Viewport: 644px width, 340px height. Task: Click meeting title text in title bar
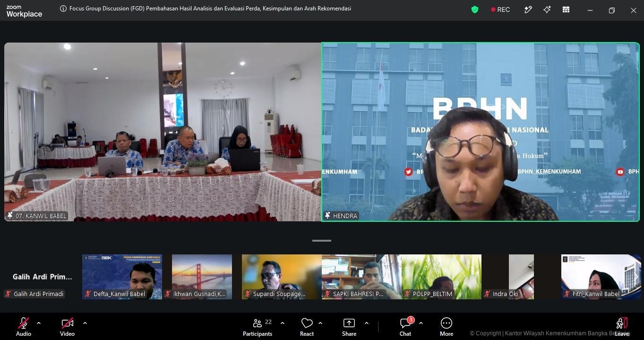(210, 9)
